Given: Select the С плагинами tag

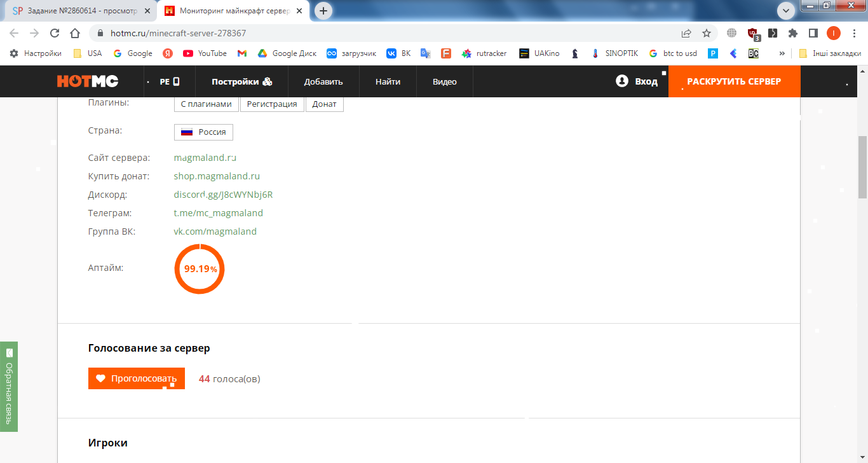Looking at the screenshot, I should tap(207, 104).
